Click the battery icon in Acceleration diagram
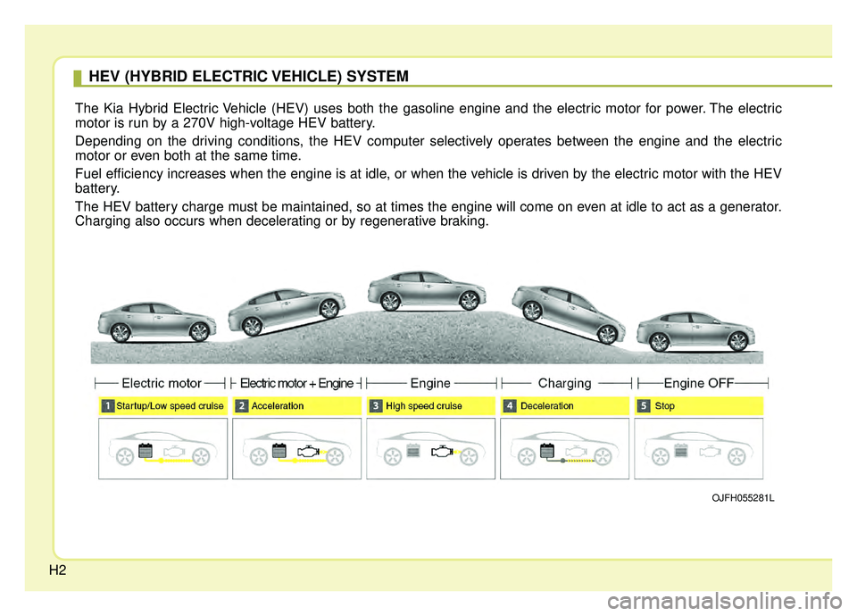 tap(279, 450)
